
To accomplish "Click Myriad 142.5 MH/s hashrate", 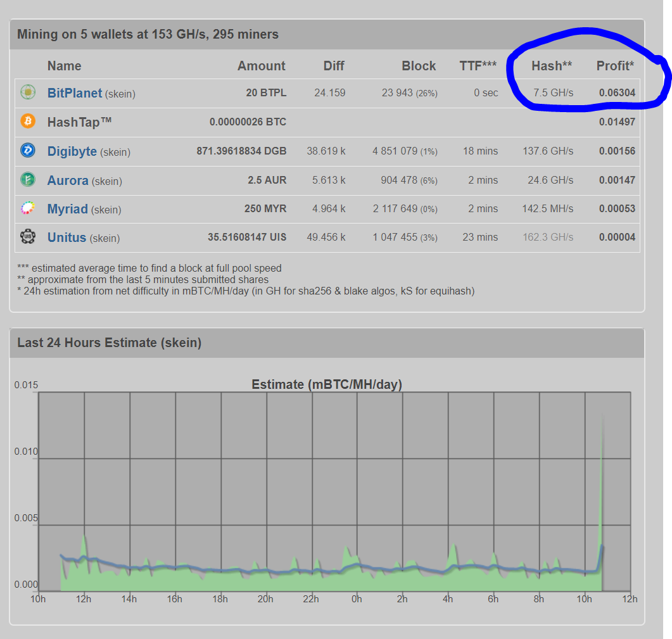I will pyautogui.click(x=547, y=209).
